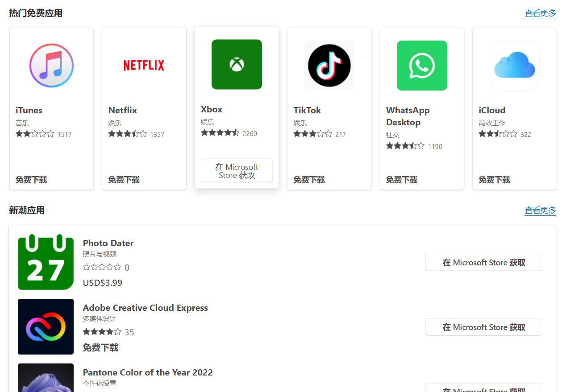Open the iCloud cloud icon
This screenshot has height=392, width=566.
[515, 66]
